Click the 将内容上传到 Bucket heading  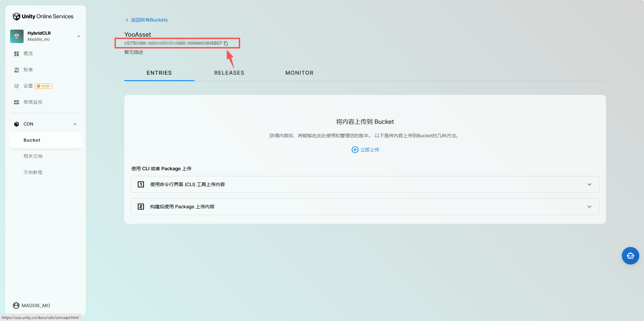pyautogui.click(x=365, y=122)
